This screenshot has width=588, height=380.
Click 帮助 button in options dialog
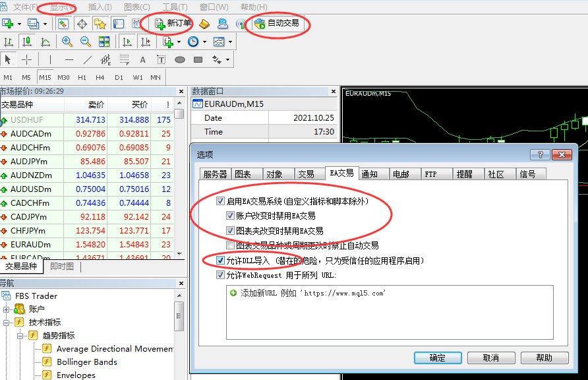click(544, 358)
